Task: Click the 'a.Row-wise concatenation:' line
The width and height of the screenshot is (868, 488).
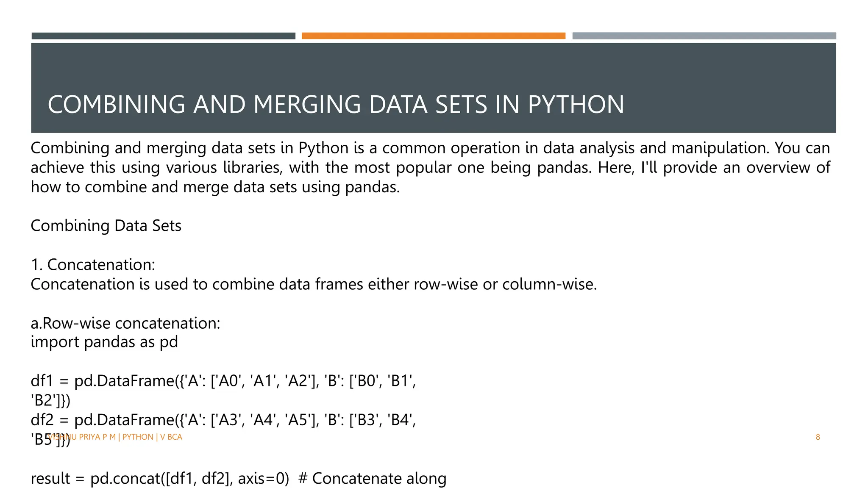Action: [x=125, y=323]
